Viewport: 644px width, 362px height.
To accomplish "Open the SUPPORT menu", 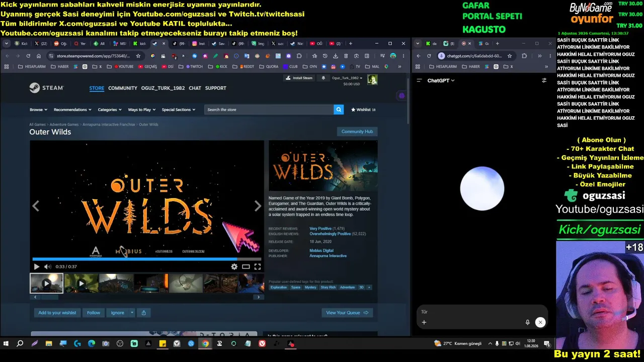I will (216, 88).
